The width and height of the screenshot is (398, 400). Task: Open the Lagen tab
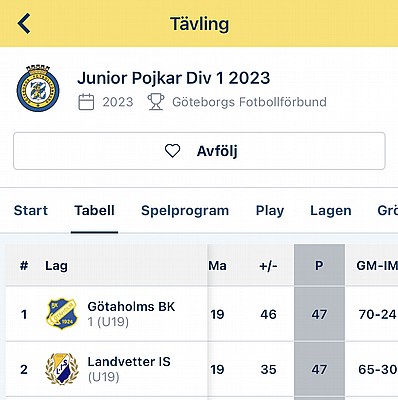[331, 211]
